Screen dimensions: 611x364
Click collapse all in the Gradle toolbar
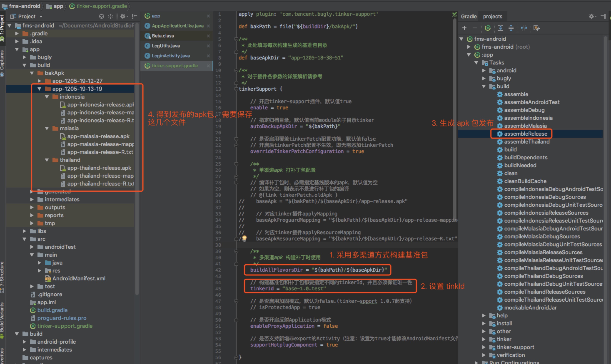(511, 28)
